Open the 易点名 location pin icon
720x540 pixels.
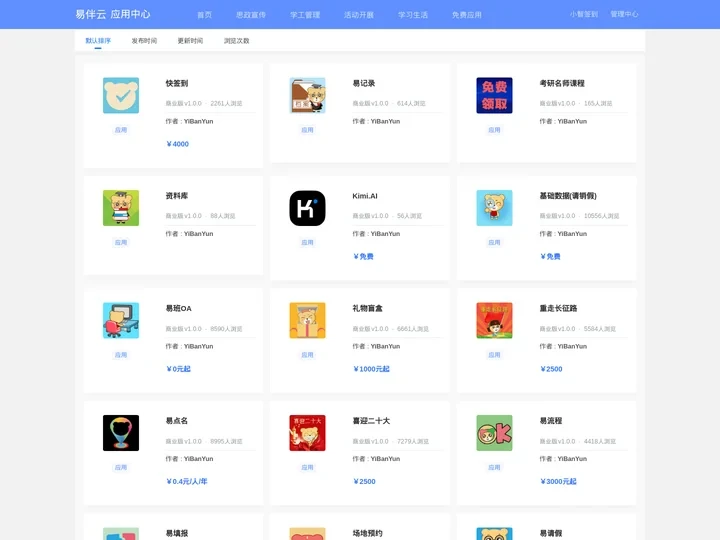tap(121, 433)
